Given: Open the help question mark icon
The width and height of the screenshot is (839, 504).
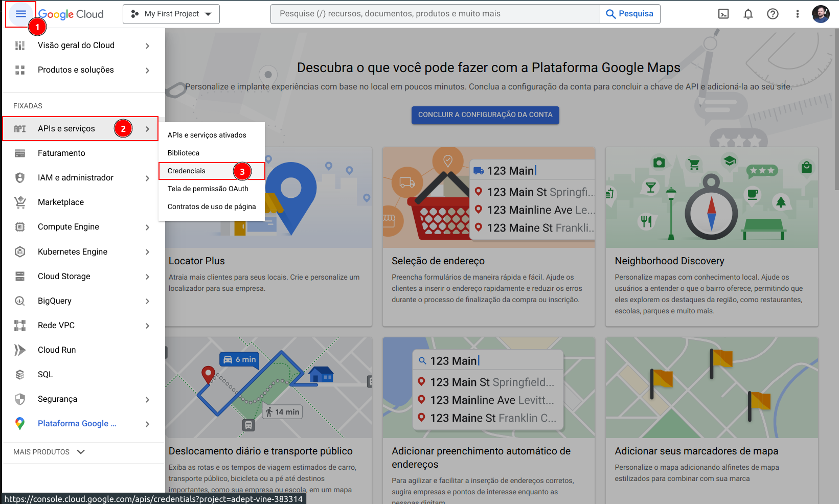Looking at the screenshot, I should 773,14.
